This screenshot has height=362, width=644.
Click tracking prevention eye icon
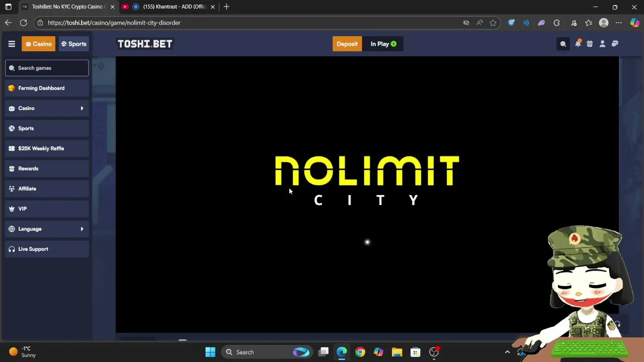coord(466,23)
